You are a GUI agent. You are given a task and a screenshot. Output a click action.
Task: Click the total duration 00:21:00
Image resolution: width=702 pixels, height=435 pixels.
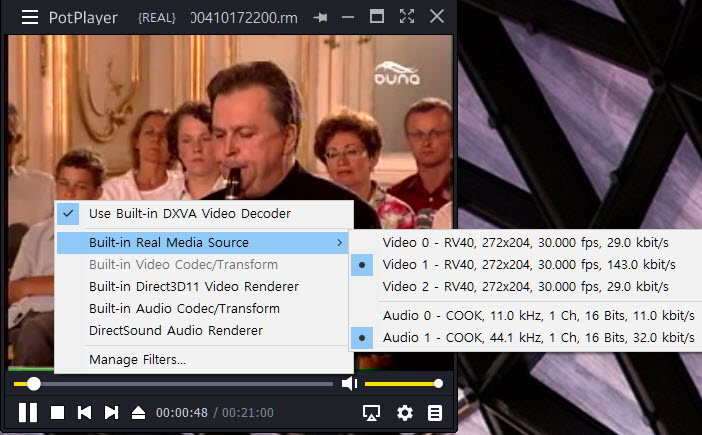tap(248, 413)
